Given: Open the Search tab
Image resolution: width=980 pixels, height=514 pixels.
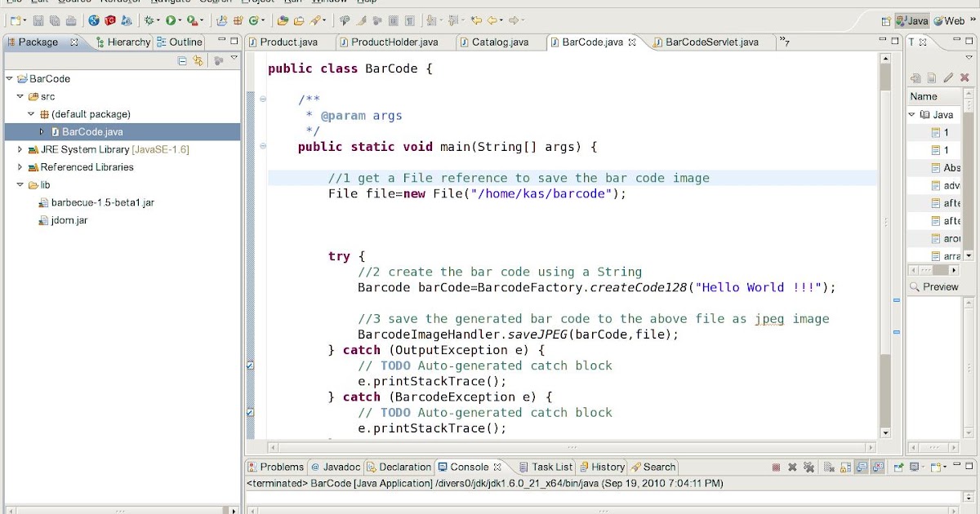Looking at the screenshot, I should (x=653, y=467).
